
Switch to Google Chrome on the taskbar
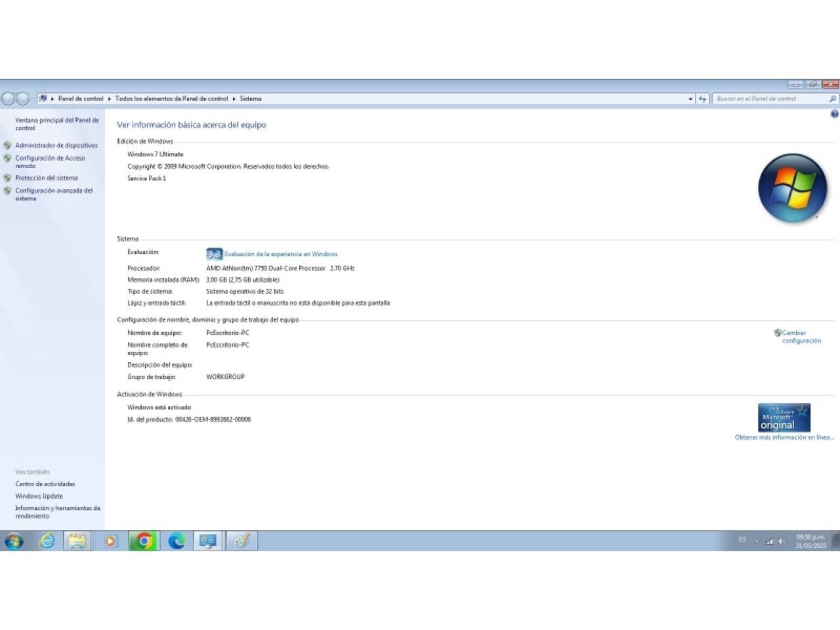pyautogui.click(x=144, y=541)
